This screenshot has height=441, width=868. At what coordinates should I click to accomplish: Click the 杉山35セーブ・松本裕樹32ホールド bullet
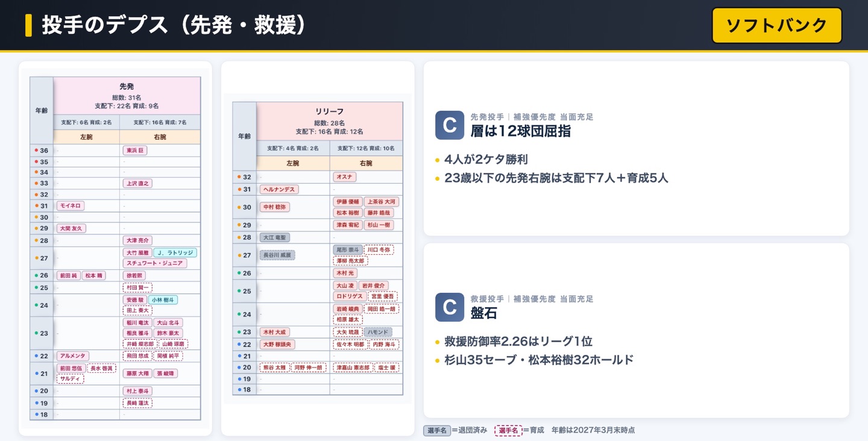point(539,360)
